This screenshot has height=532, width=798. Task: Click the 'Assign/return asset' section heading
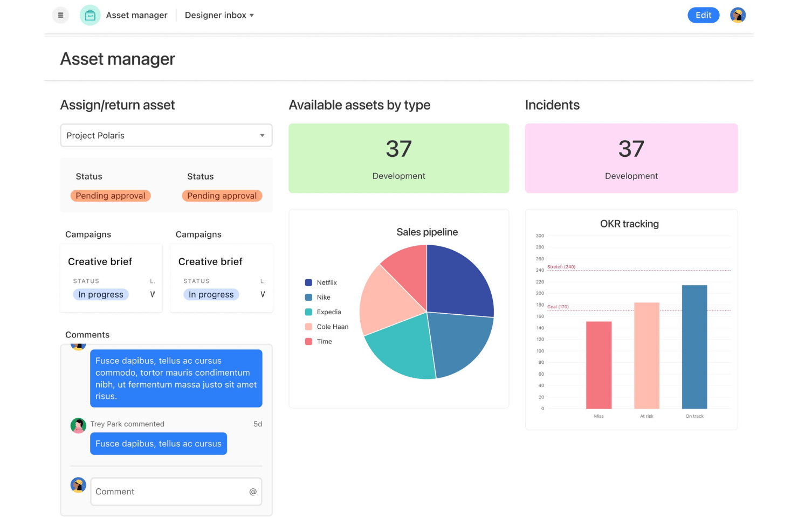118,105
